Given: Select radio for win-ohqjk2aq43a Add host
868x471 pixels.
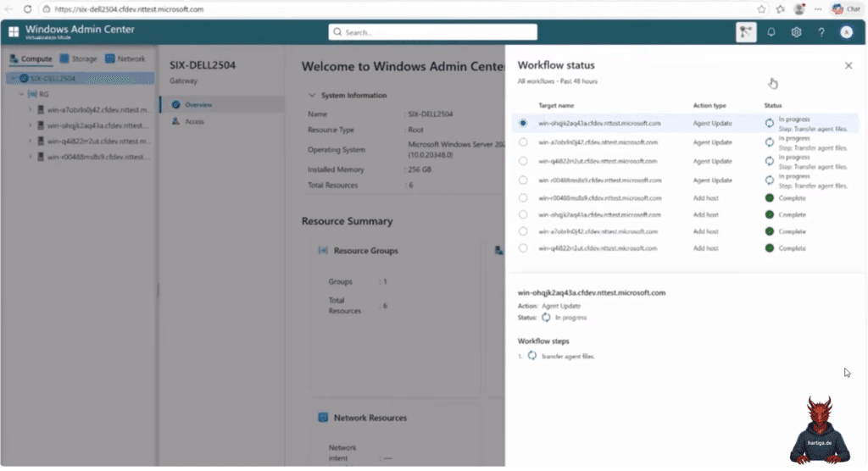Looking at the screenshot, I should click(523, 214).
